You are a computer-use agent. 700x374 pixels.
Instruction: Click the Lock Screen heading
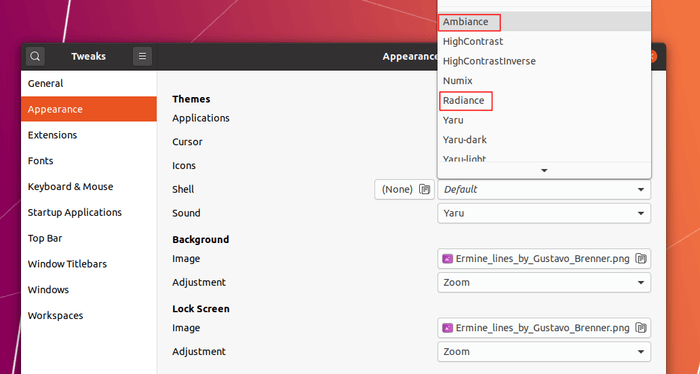[x=201, y=309]
